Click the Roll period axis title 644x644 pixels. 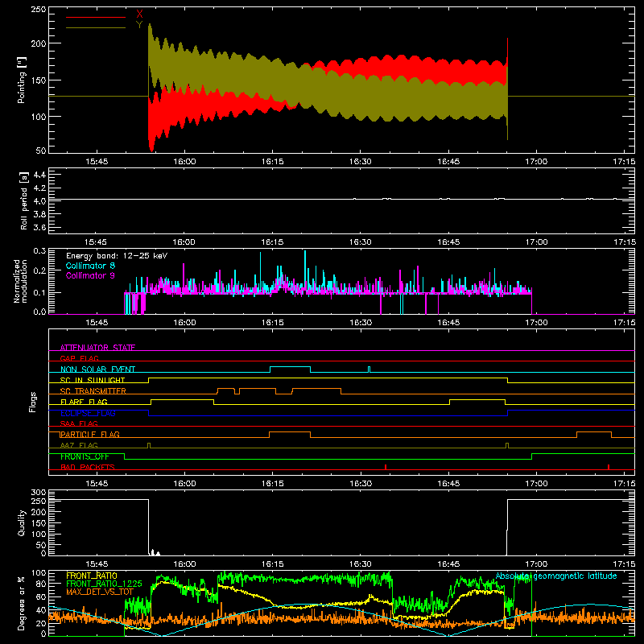coord(24,200)
